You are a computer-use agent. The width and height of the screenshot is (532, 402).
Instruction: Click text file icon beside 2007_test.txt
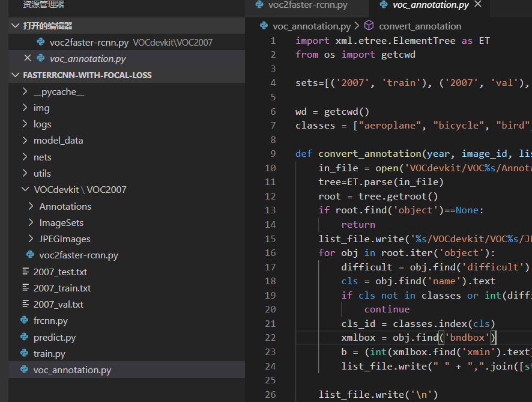[x=25, y=271]
